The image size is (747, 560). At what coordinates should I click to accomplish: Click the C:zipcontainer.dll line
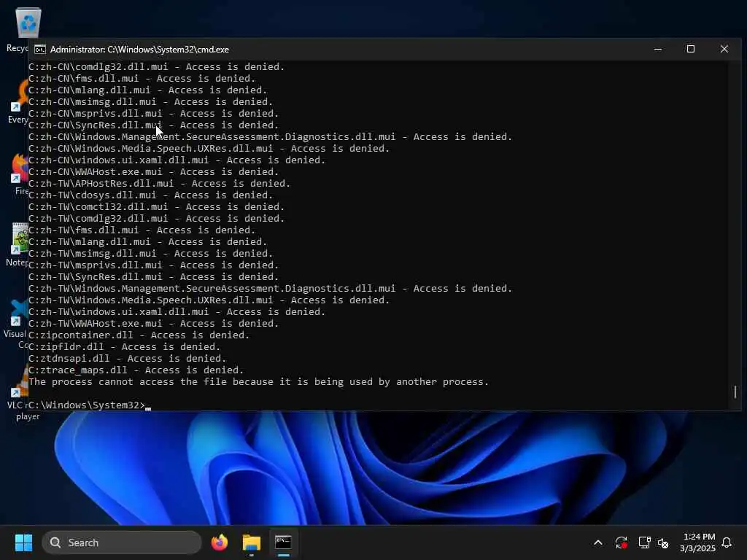pos(139,335)
